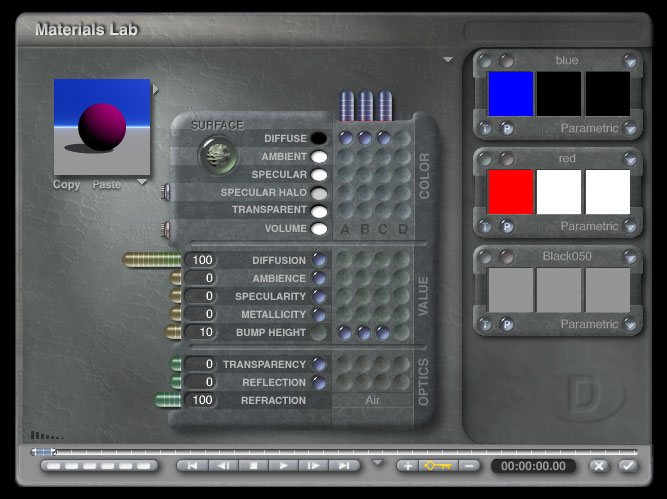Open the Black050 panel top-right dropdown
Image resolution: width=667 pixels, height=499 pixels.
[x=630, y=257]
